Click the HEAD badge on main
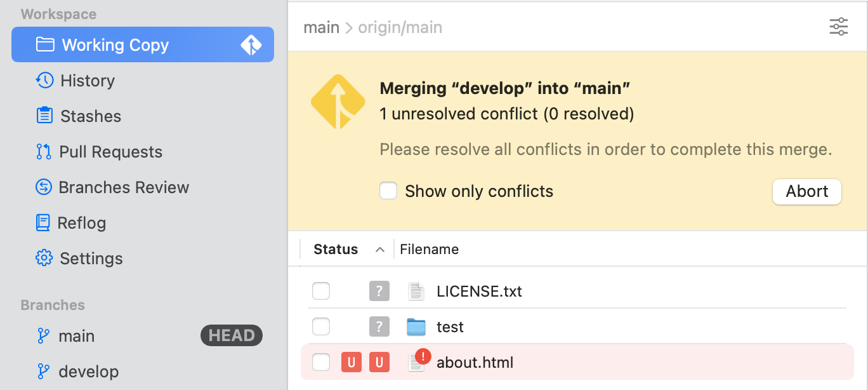The height and width of the screenshot is (390, 868). click(x=232, y=336)
